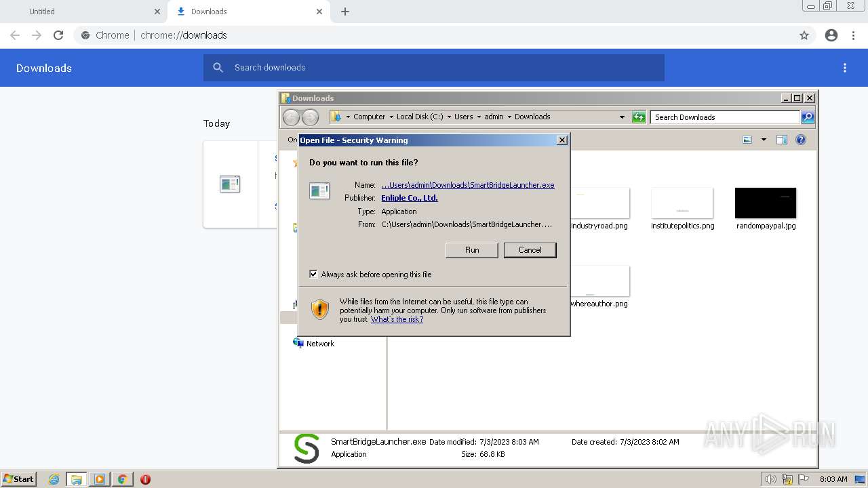Expand the Computer breadcrumb arrow
The image size is (868, 488).
click(391, 117)
